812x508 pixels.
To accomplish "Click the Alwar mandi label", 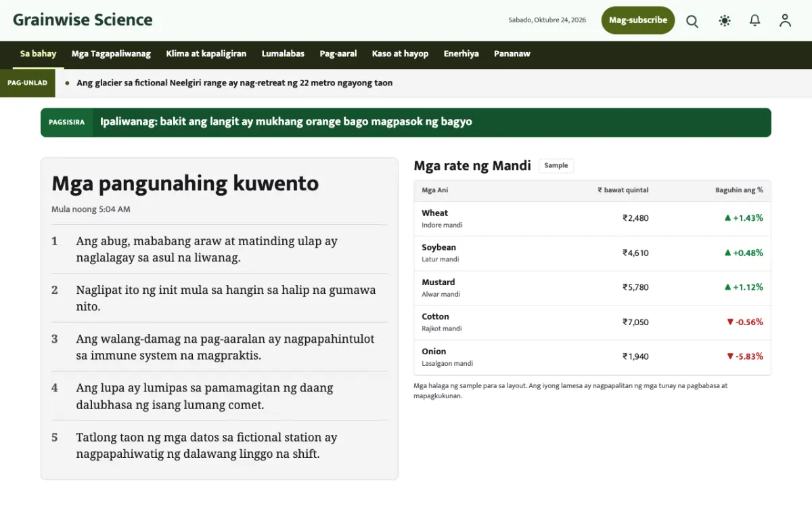I will point(441,295).
